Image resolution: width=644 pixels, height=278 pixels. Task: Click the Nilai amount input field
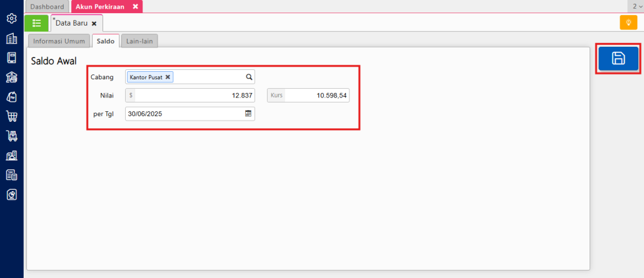194,96
